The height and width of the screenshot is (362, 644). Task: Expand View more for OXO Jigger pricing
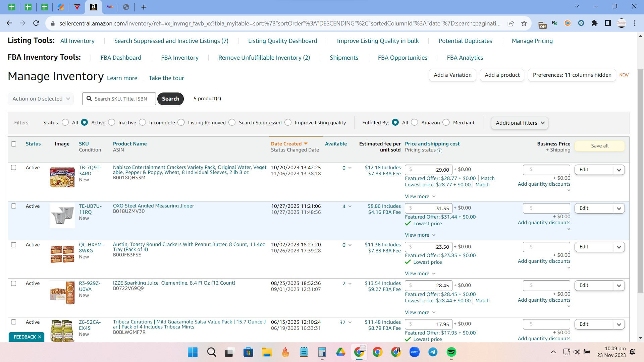click(420, 235)
